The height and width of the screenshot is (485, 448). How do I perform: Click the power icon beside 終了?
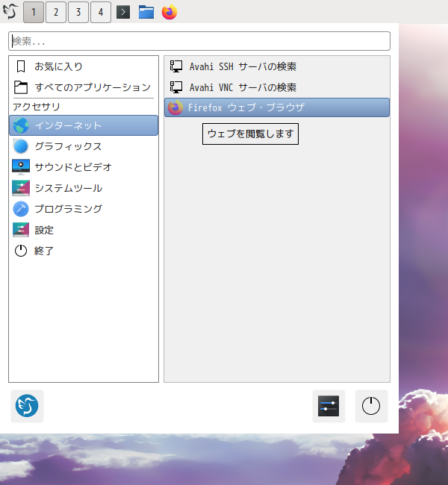click(21, 251)
